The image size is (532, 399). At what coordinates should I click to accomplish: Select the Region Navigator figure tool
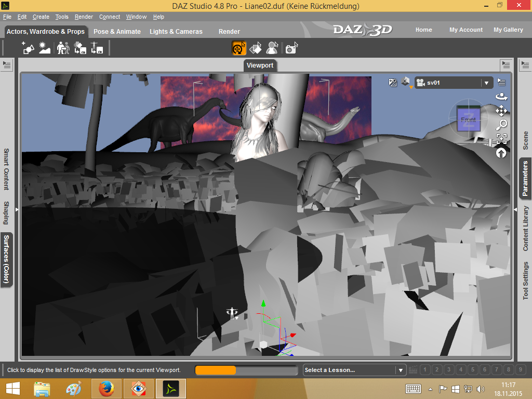(272, 48)
